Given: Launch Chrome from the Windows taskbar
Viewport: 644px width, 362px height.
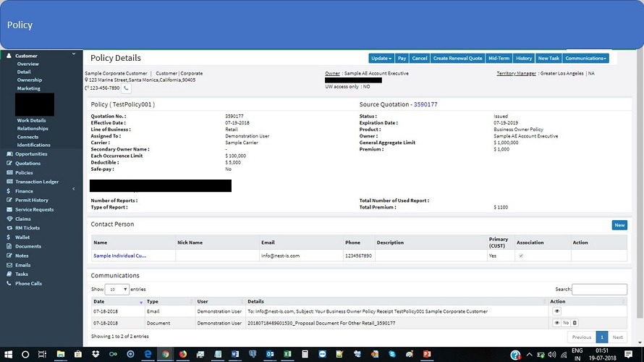Looking at the screenshot, I should click(166, 355).
